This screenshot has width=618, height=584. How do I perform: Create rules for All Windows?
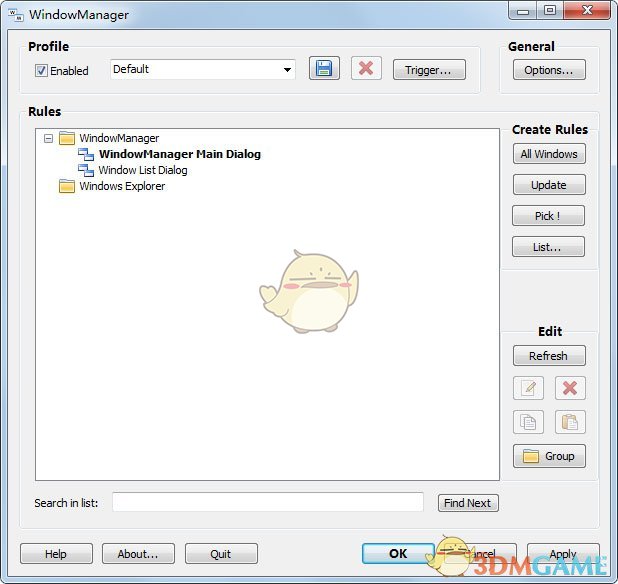[x=549, y=154]
